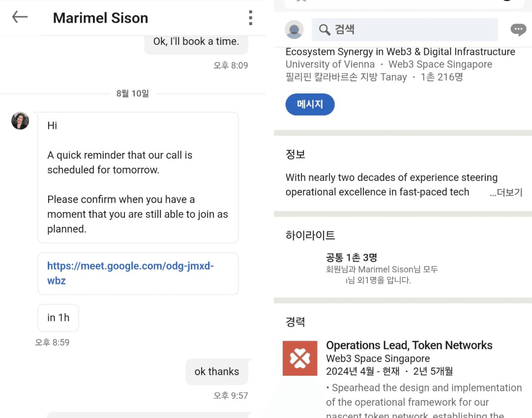Expand the bio with ...더보기
The width and height of the screenshot is (532, 418).
[506, 192]
